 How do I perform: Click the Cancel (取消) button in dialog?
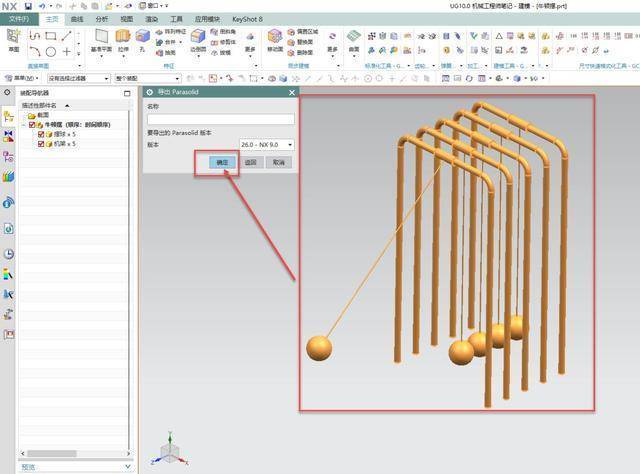[279, 162]
